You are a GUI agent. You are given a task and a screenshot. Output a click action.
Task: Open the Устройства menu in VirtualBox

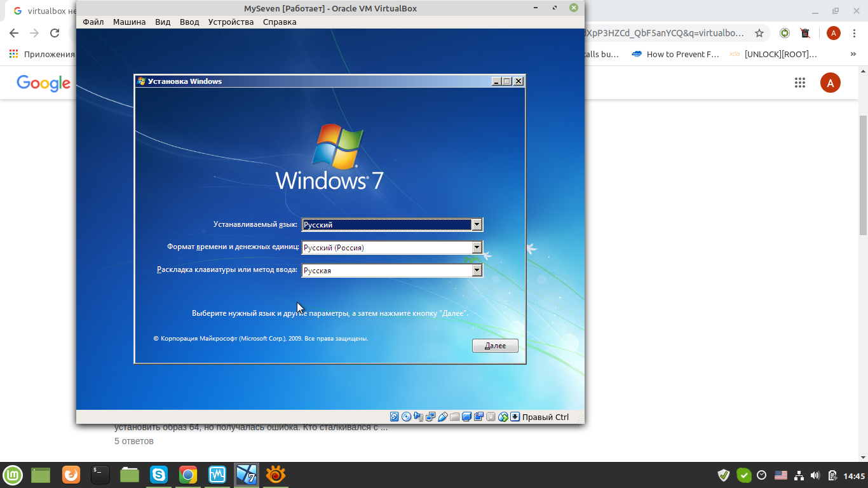coord(231,22)
